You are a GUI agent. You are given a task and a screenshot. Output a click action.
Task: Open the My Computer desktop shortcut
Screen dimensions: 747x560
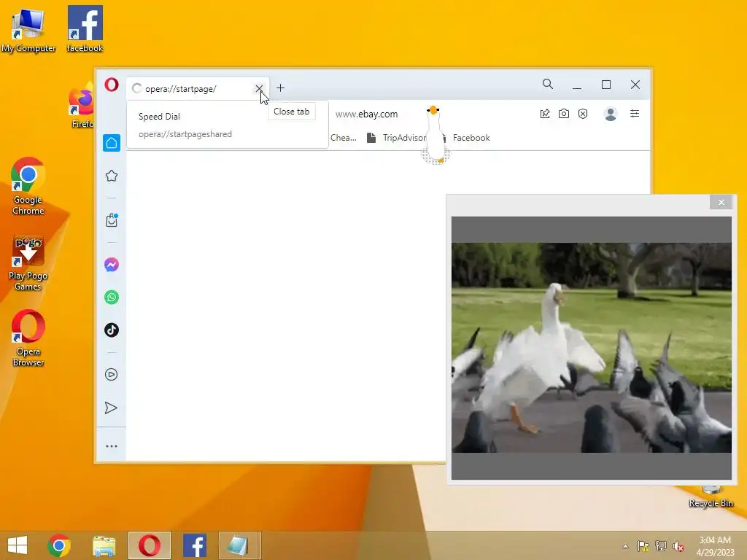[28, 29]
